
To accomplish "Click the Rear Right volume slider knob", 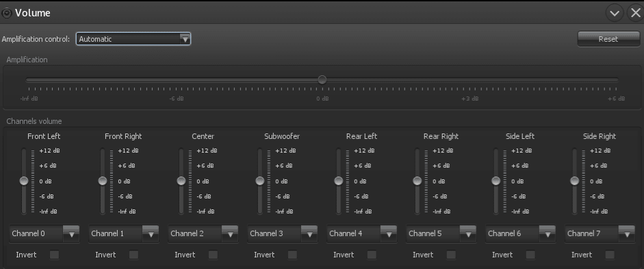I will (417, 181).
